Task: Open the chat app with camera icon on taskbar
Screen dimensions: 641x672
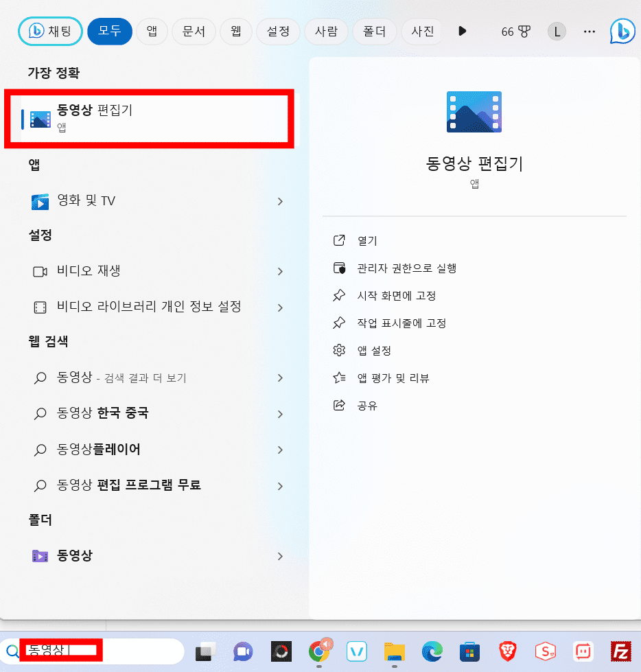Action: click(x=243, y=651)
